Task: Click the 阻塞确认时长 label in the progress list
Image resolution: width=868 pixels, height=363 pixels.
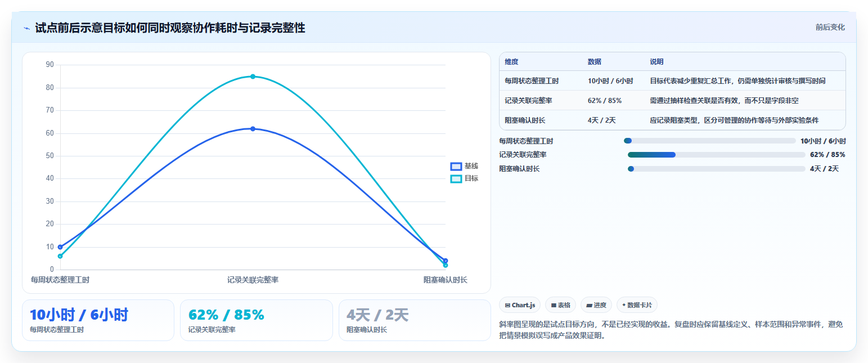Action: (x=519, y=169)
